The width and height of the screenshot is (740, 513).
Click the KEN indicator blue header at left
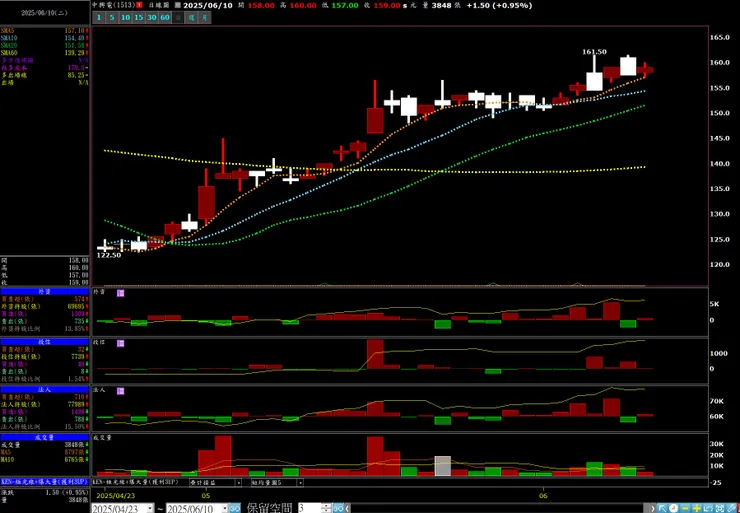(x=44, y=482)
